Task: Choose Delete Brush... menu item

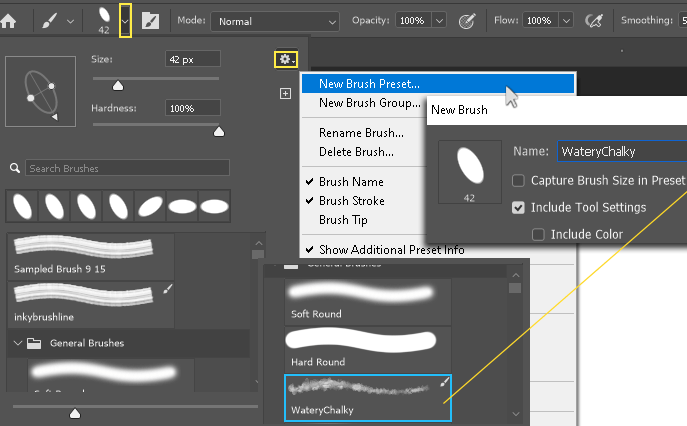Action: tap(356, 152)
